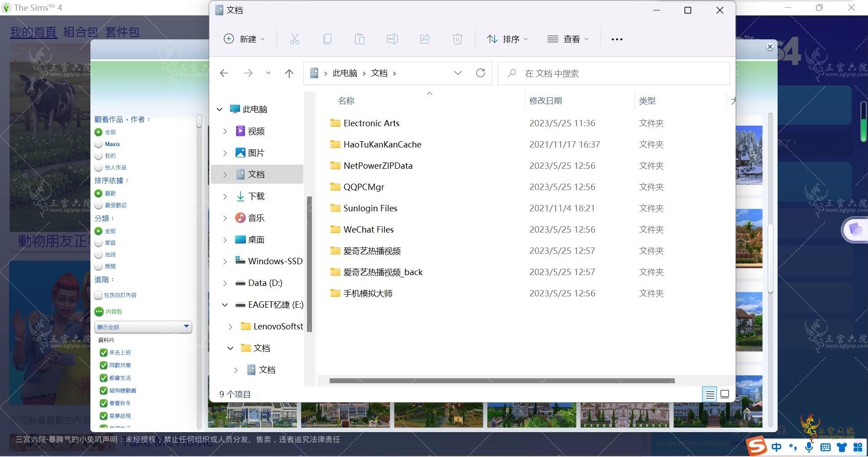Screen dimensions: 868x457
Task: Click the Sogou input method S icon
Action: (x=757, y=447)
